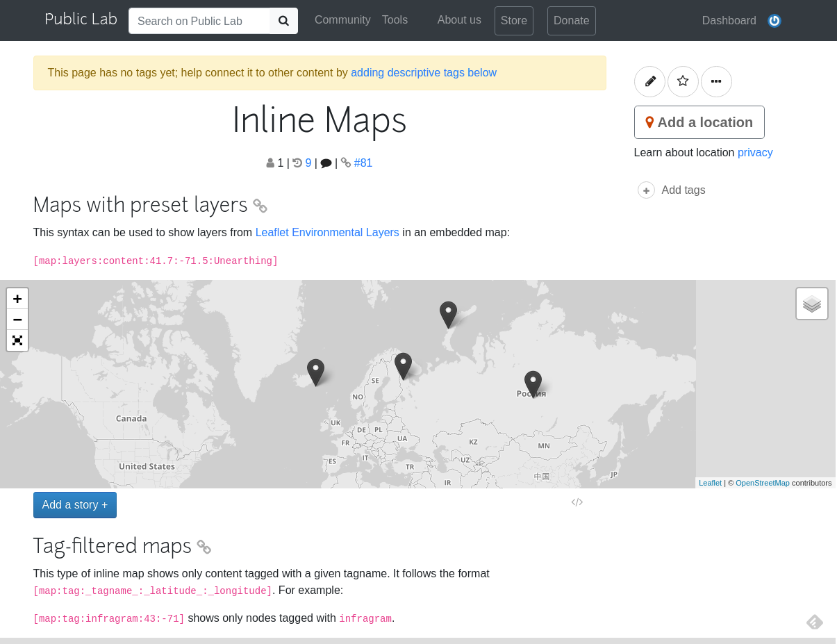Viewport: 837px width, 644px height.
Task: Click the Search on Public Lab input field
Action: tap(199, 21)
